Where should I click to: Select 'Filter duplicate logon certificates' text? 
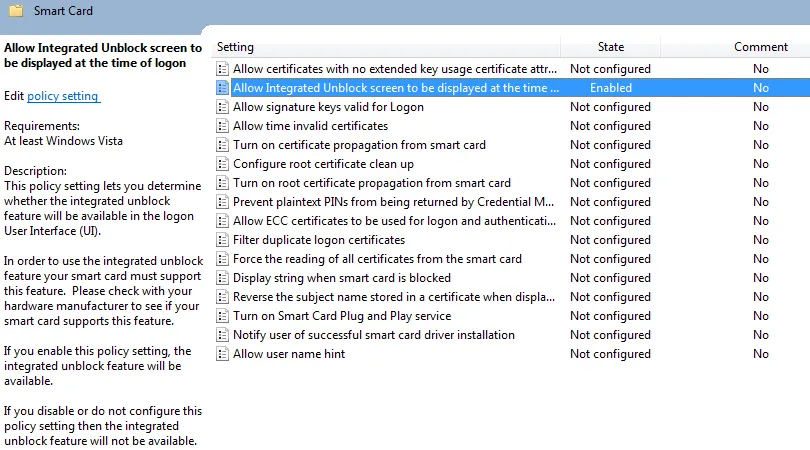(319, 240)
